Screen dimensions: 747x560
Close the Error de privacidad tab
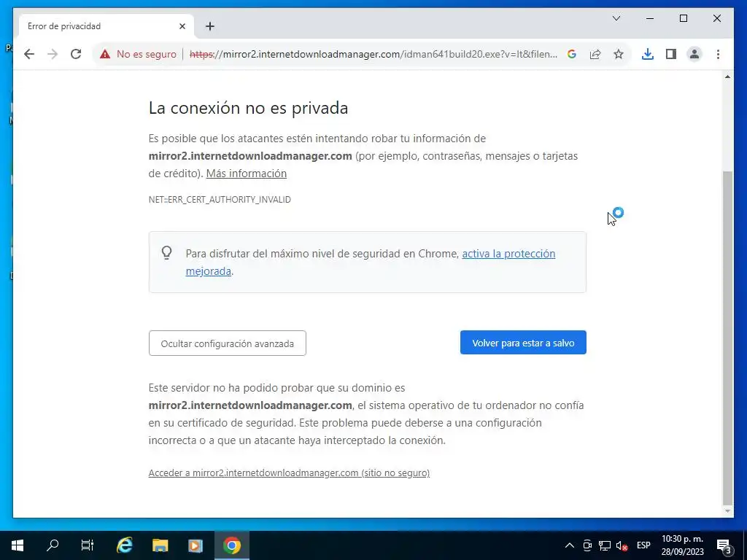182,26
